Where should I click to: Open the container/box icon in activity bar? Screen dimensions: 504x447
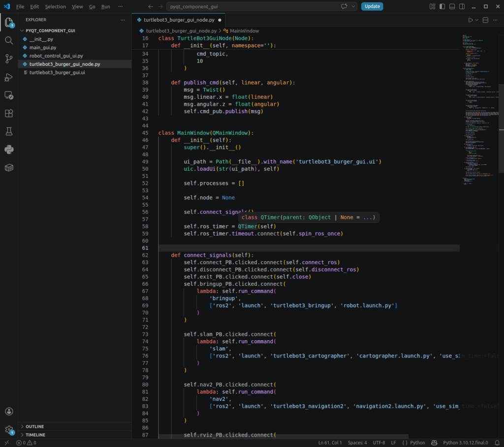(9, 168)
